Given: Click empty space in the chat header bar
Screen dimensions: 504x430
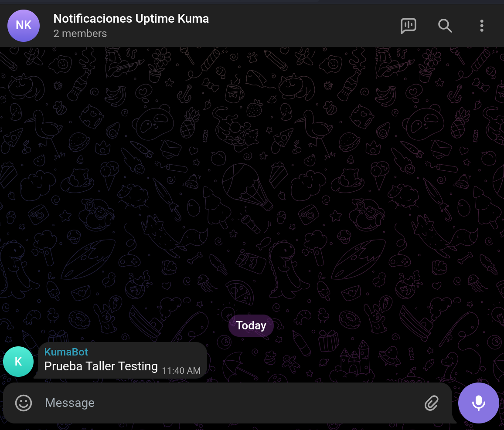Looking at the screenshot, I should click(x=305, y=26).
